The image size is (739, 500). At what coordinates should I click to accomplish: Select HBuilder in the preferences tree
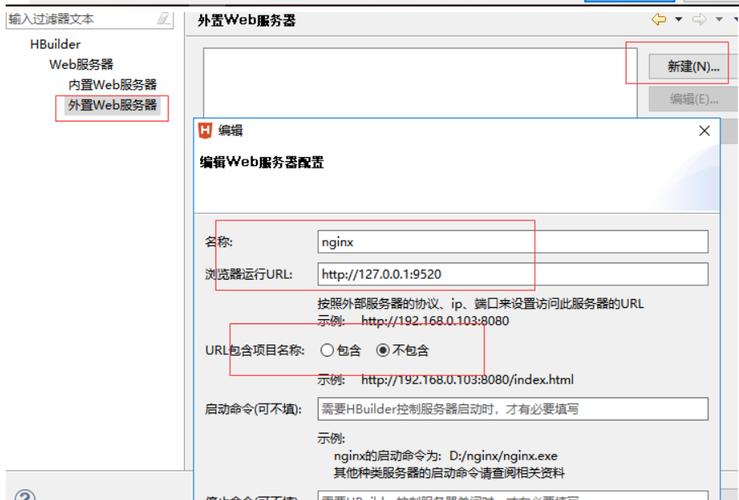(55, 44)
